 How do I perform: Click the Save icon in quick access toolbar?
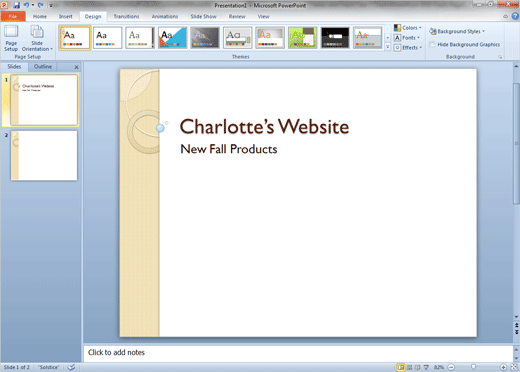pos(16,5)
